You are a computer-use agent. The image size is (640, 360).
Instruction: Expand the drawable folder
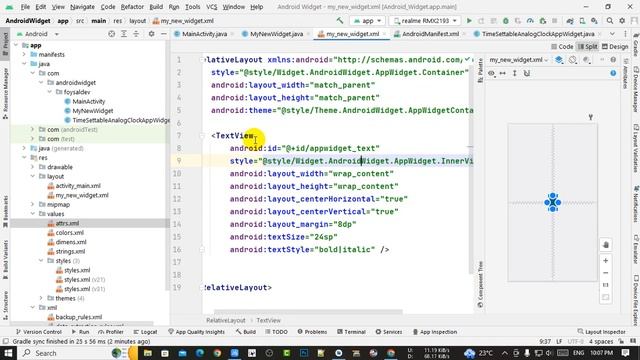[x=33, y=167]
